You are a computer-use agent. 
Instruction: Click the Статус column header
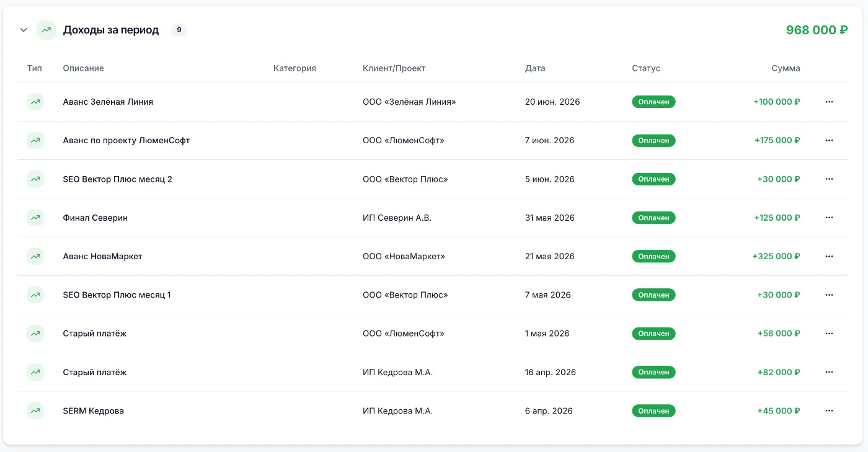pos(646,68)
